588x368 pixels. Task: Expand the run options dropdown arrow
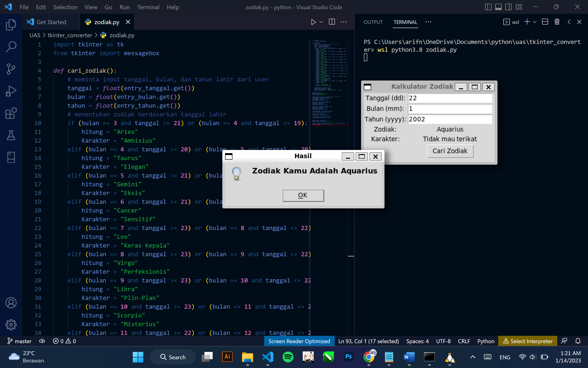click(321, 22)
